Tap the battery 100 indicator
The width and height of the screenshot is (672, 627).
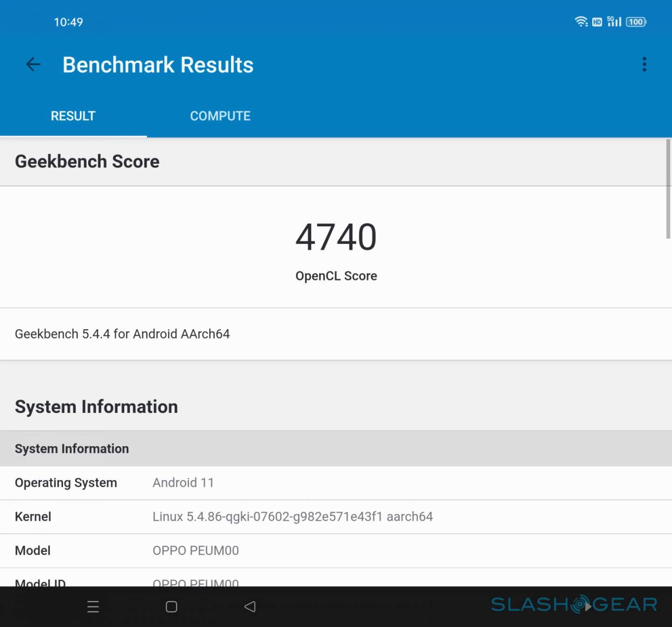click(x=636, y=22)
